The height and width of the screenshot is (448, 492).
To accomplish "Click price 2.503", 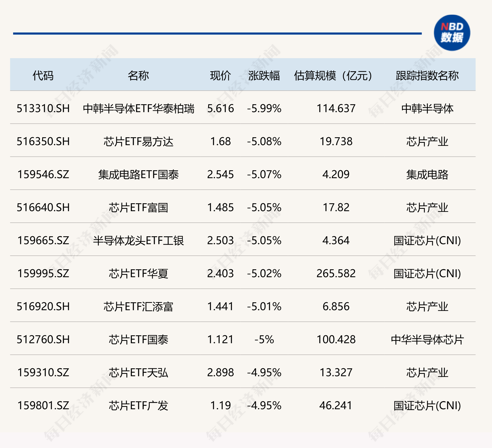I will (220, 241).
